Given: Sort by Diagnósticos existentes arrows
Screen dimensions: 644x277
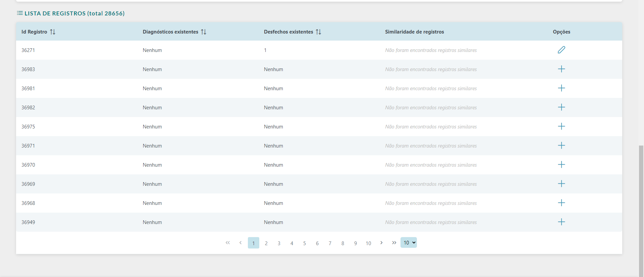Looking at the screenshot, I should 204,32.
